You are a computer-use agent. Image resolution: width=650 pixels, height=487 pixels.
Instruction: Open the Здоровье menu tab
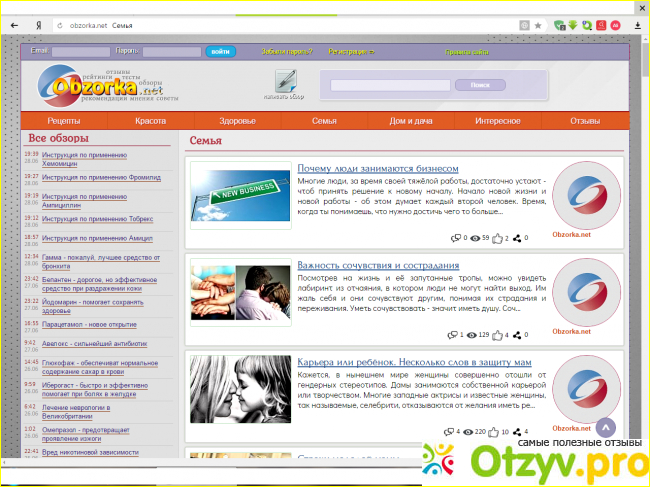click(237, 121)
